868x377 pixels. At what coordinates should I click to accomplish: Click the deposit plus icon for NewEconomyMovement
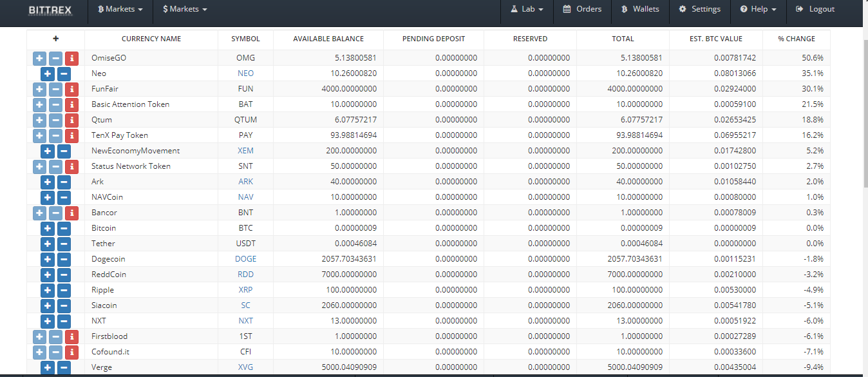47,151
